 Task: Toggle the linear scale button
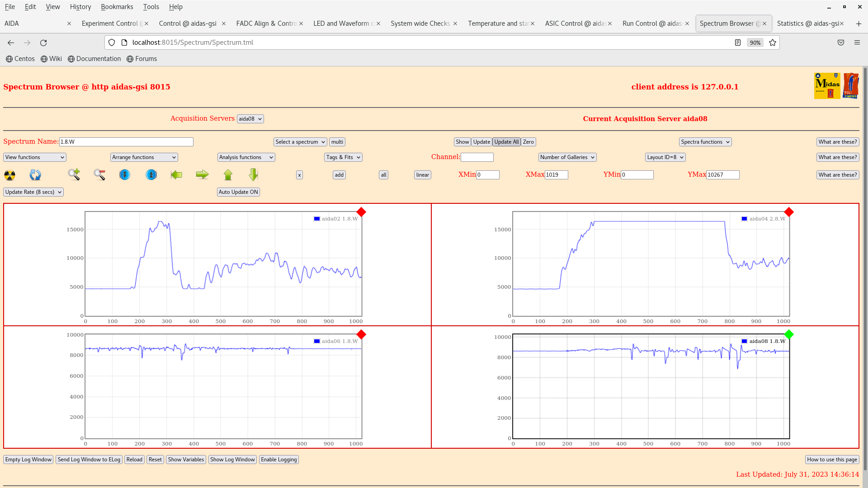[422, 175]
